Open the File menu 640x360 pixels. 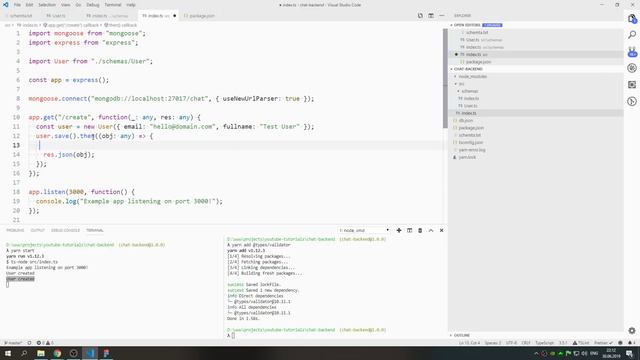(x=17, y=5)
